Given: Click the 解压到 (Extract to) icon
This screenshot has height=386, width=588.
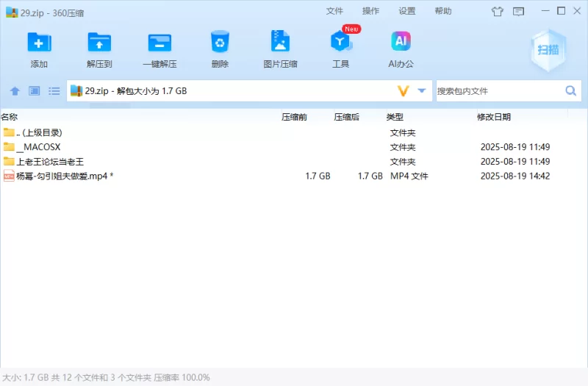Looking at the screenshot, I should click(99, 42).
